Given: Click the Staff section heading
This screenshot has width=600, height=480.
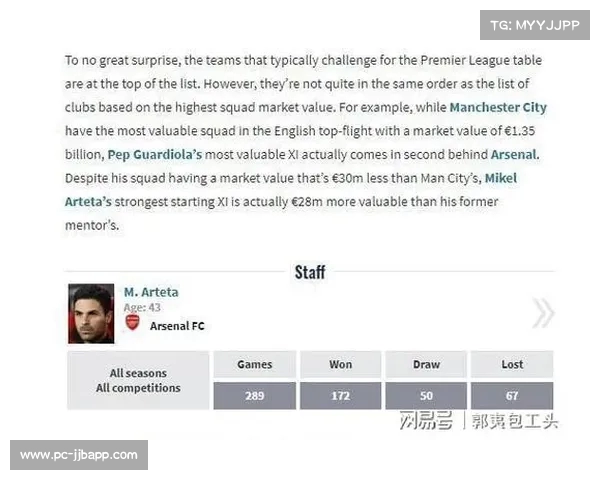Looking at the screenshot, I should coord(310,272).
